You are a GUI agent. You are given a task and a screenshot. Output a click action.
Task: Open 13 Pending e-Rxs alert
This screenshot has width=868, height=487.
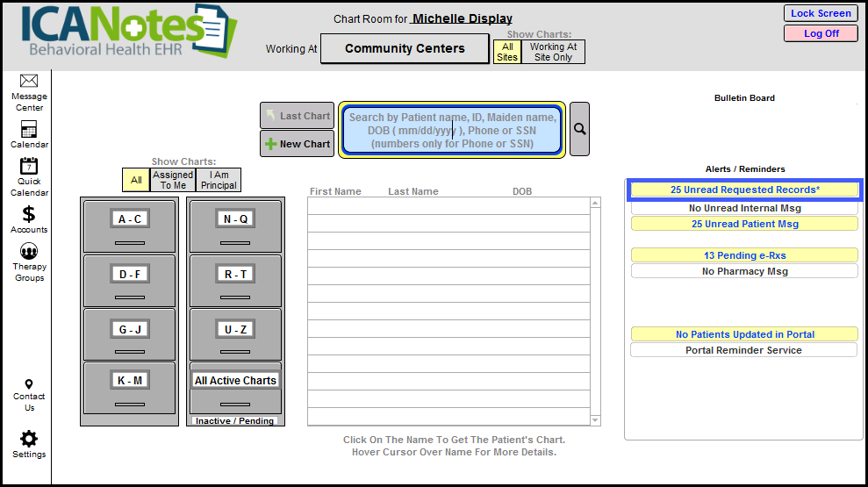(x=744, y=255)
